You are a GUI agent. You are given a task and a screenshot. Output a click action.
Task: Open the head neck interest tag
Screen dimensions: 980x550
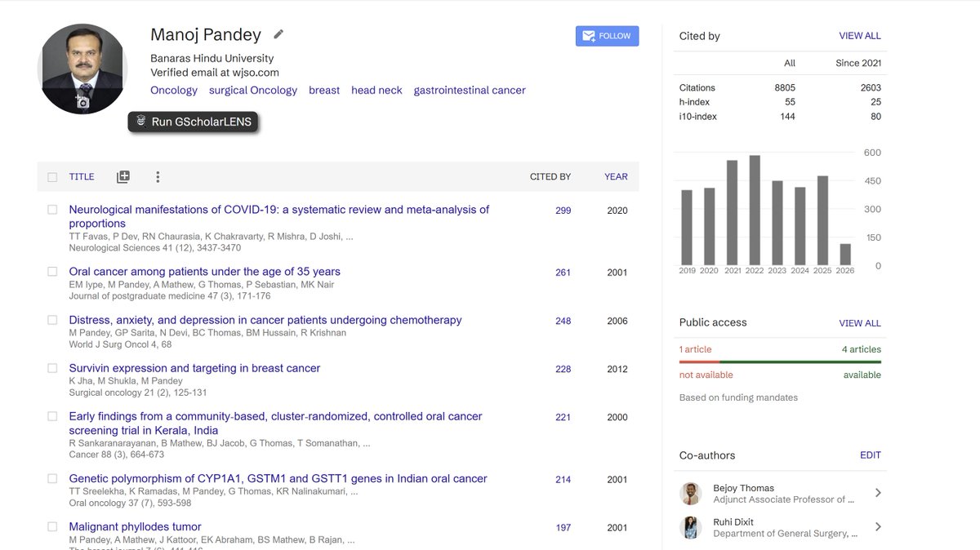[376, 91]
